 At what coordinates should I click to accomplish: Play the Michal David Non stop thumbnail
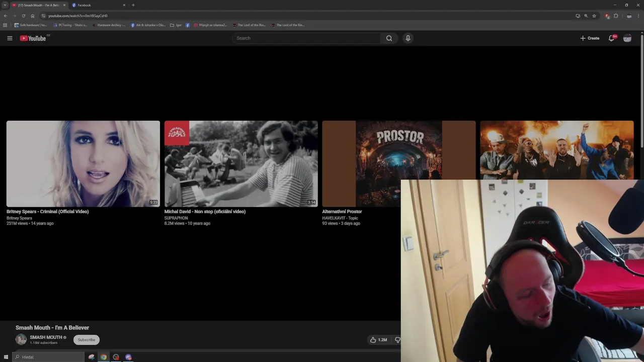click(x=241, y=164)
